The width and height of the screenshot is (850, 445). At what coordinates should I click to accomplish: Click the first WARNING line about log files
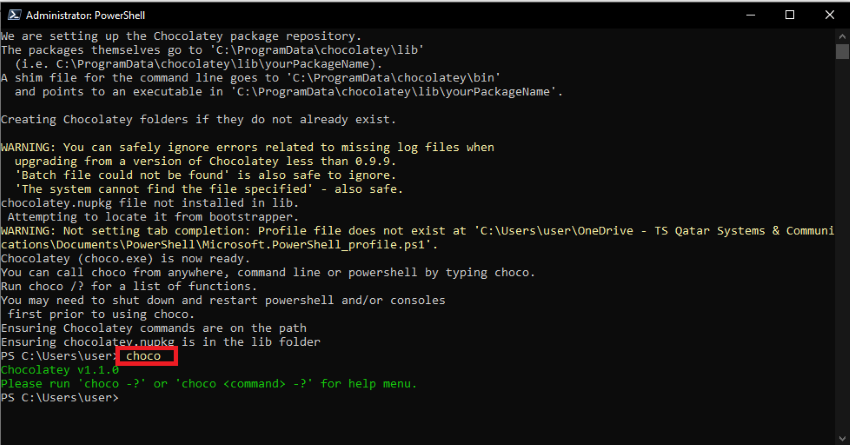(247, 147)
